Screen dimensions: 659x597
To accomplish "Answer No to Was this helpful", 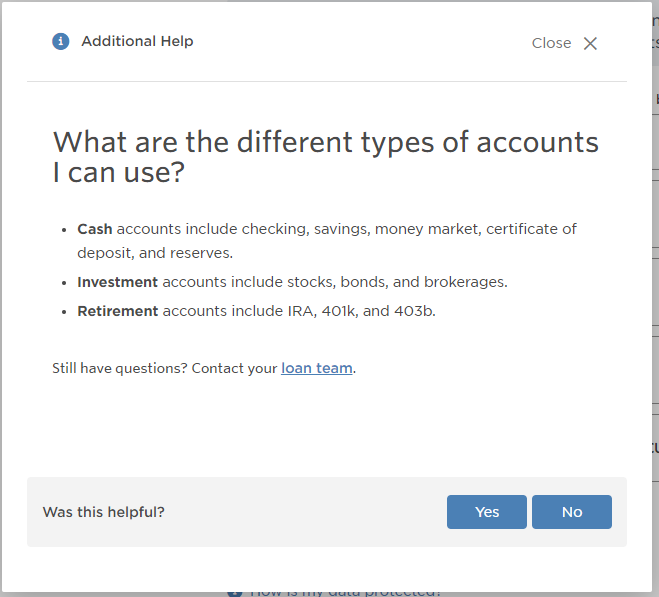I will [x=572, y=512].
